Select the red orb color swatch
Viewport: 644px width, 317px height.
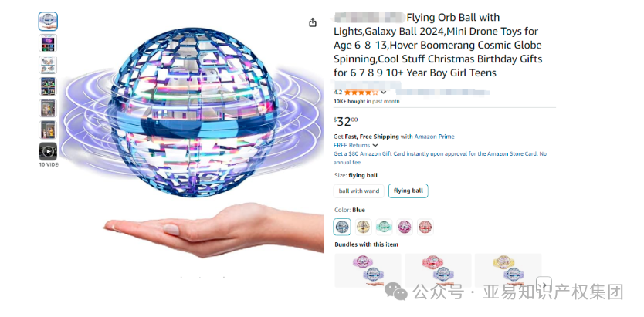425,227
